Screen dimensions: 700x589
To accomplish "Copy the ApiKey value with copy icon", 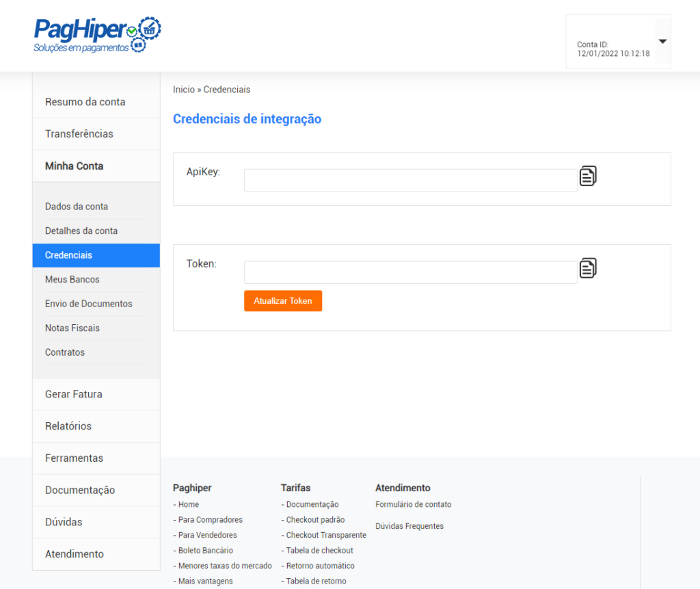I will click(588, 176).
